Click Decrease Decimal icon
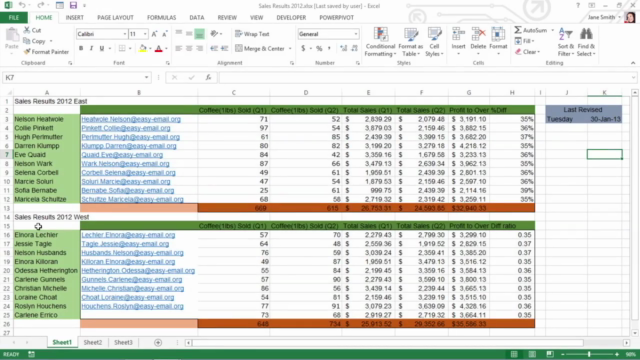640x360 pixels. (x=354, y=49)
